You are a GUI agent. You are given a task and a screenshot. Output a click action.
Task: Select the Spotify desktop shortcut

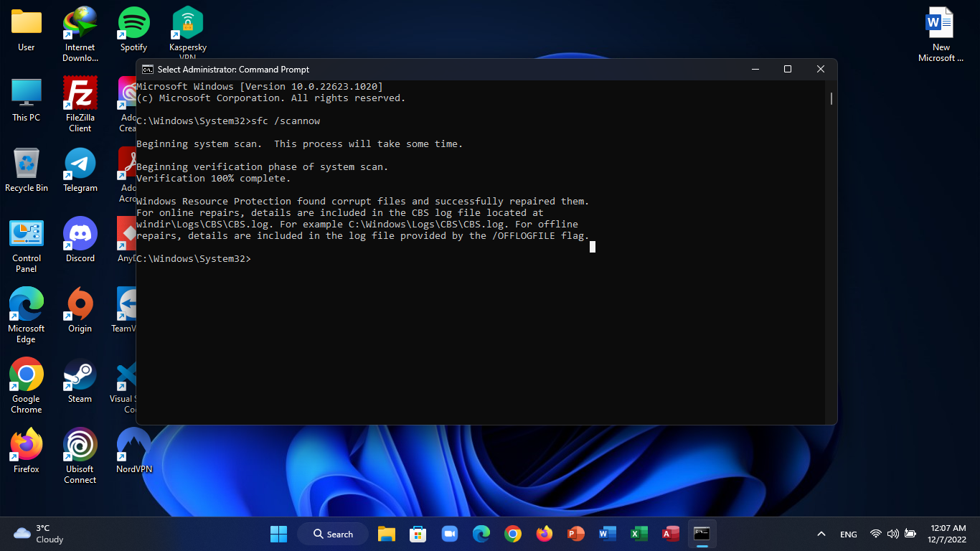click(x=134, y=29)
